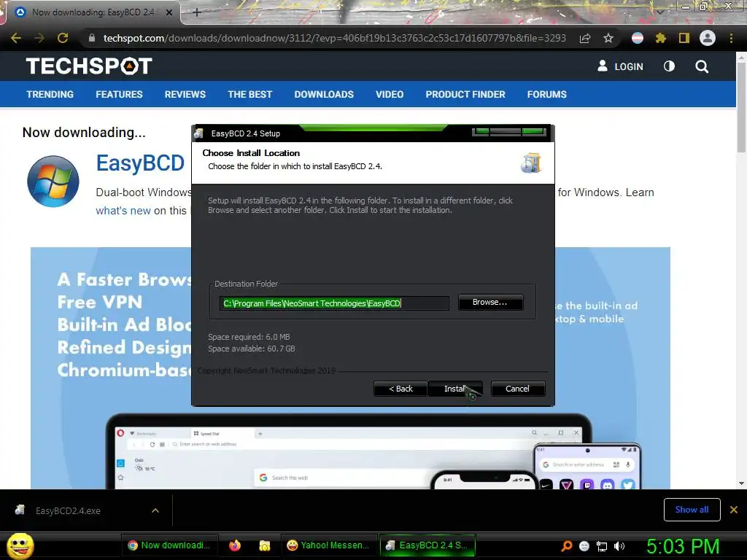Click the search tray icon
747x560 pixels.
click(x=567, y=546)
